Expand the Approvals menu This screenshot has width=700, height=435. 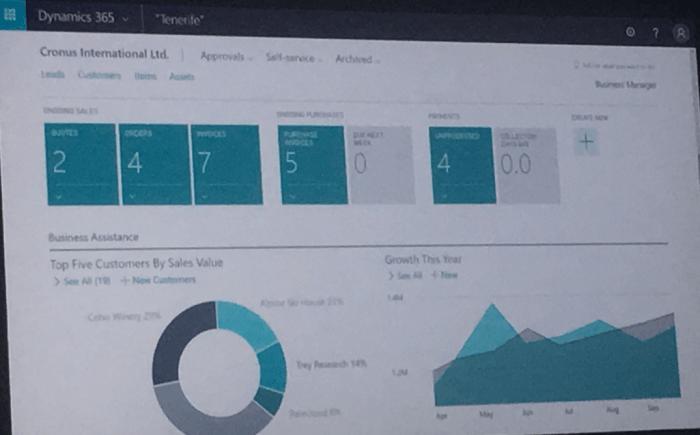[225, 56]
